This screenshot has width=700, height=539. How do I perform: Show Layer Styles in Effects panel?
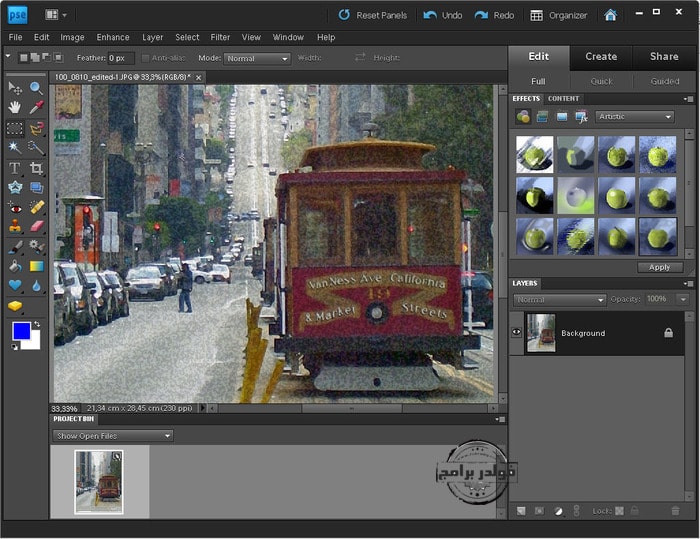point(542,117)
